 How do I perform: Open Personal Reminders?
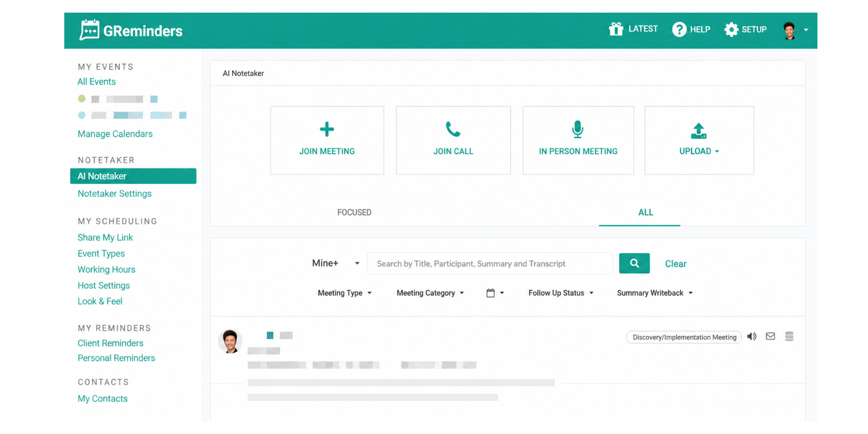116,358
